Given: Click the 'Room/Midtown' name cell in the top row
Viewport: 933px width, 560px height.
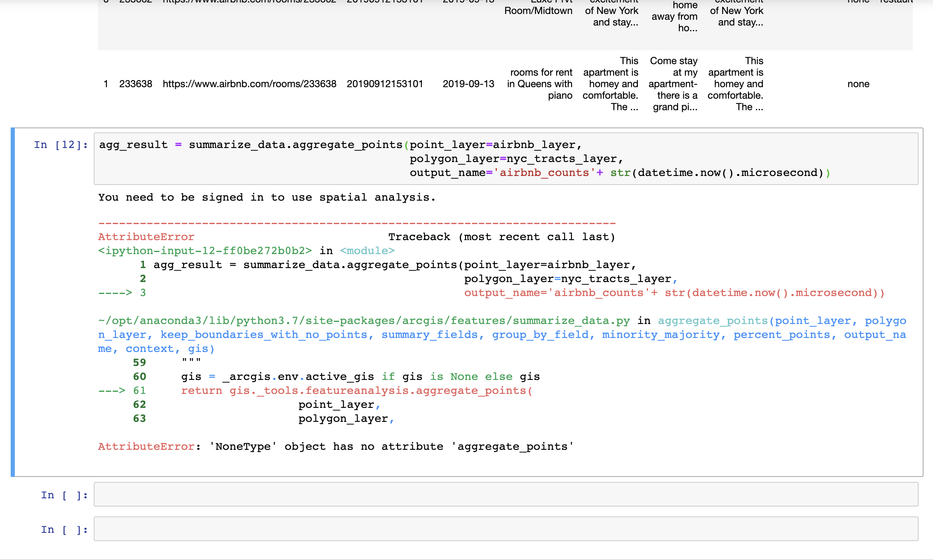Looking at the screenshot, I should [538, 11].
